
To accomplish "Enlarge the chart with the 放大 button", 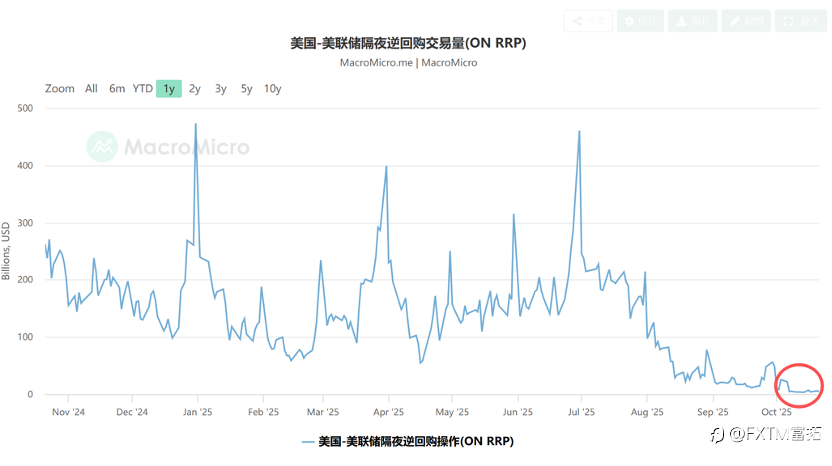I will click(801, 21).
